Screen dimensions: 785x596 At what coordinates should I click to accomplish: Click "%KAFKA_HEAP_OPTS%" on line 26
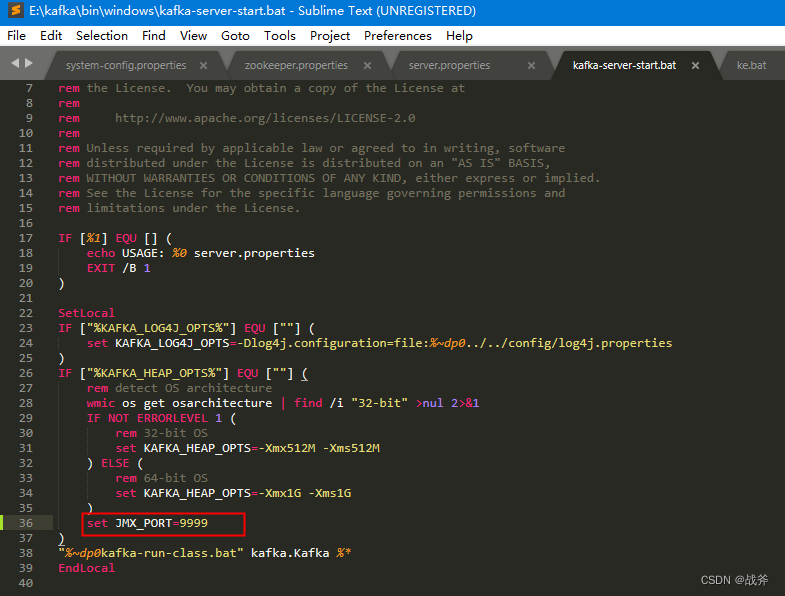click(x=154, y=373)
